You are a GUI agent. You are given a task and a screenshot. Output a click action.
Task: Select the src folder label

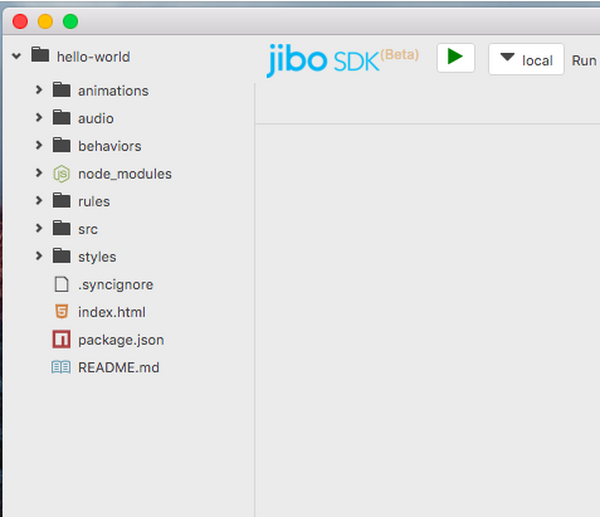pos(88,229)
